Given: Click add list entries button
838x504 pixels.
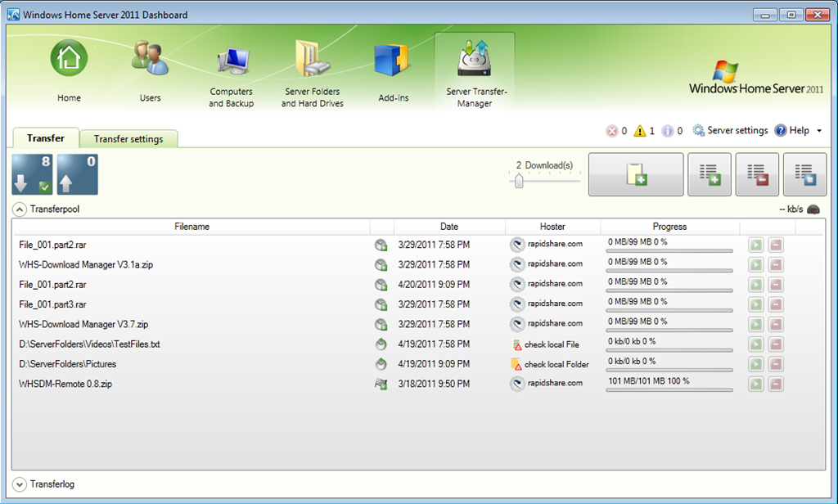Looking at the screenshot, I should point(710,175).
